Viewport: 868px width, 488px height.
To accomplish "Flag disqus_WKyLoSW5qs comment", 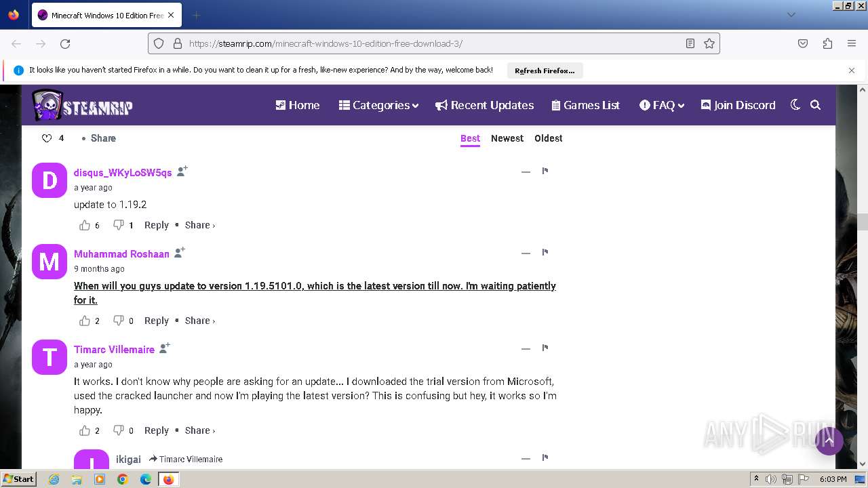I will [545, 171].
